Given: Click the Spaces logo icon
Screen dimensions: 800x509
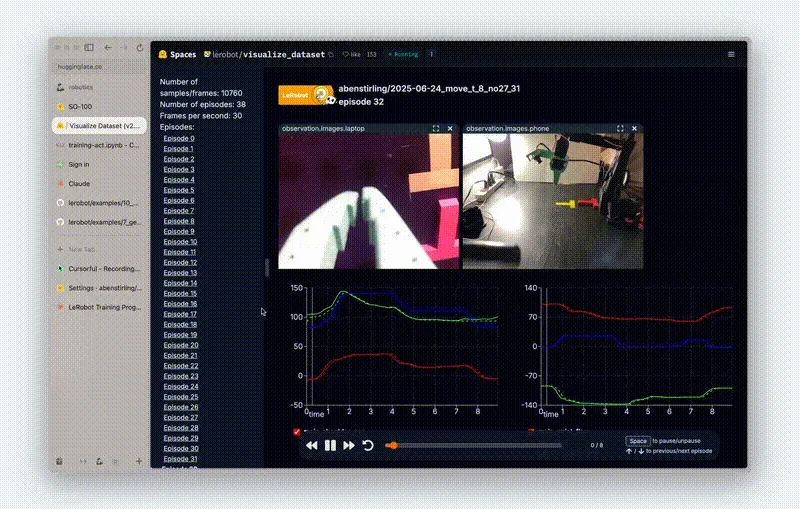Looking at the screenshot, I should tap(163, 54).
